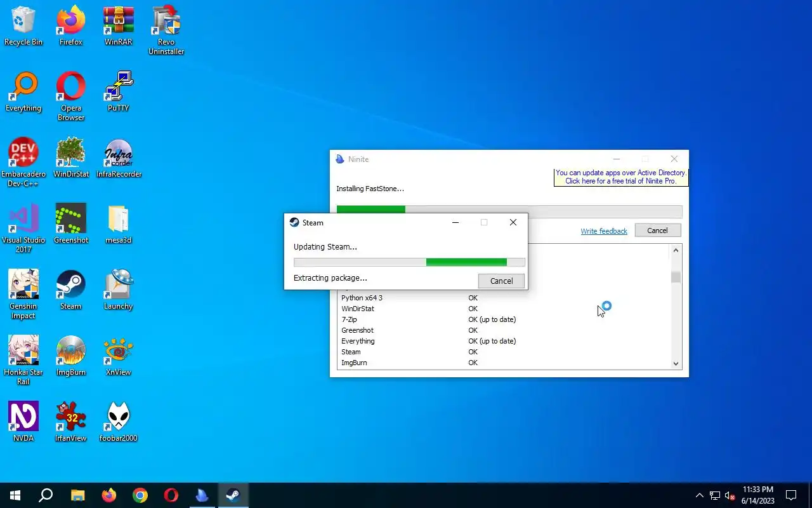This screenshot has width=812, height=508.
Task: Click the Steam update progress bar
Action: tap(409, 262)
